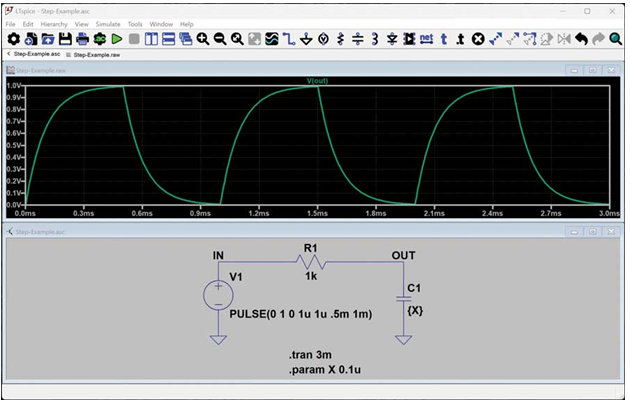Select the 1k resistor value

coord(311,276)
